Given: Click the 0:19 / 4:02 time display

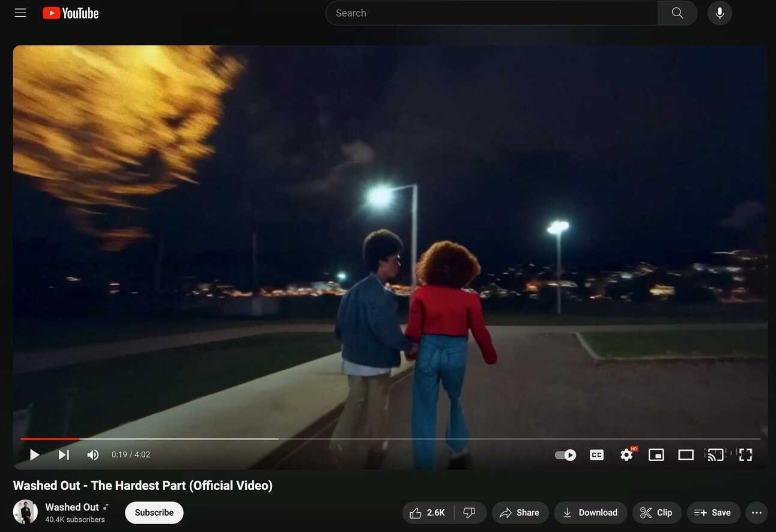Looking at the screenshot, I should click(x=131, y=455).
